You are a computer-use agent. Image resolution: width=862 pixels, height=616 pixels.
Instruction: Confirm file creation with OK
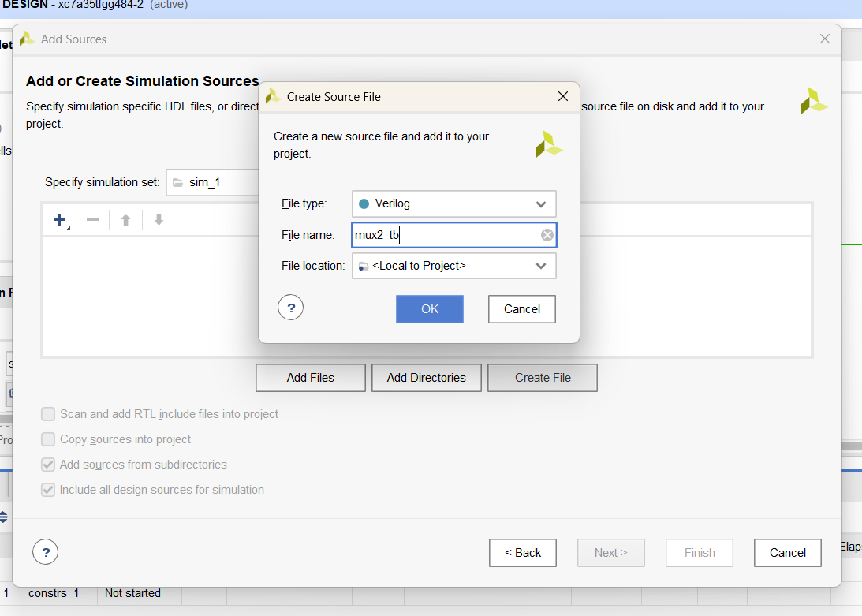[430, 309]
